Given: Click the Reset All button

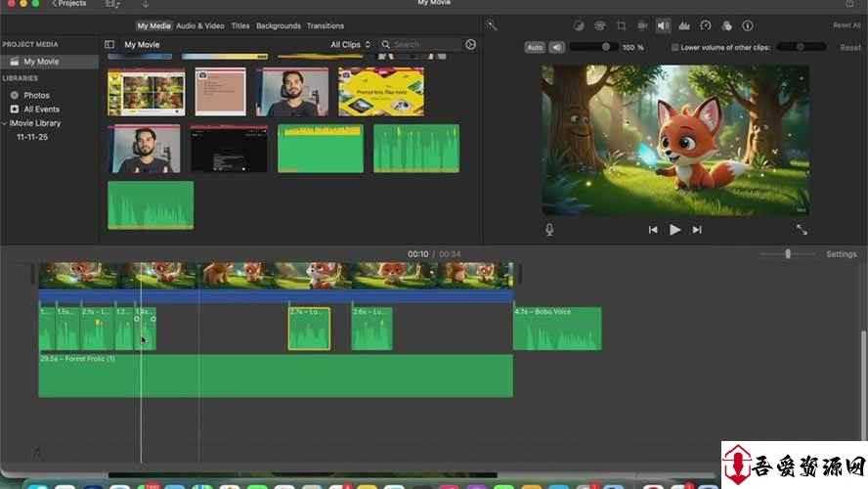Looking at the screenshot, I should (x=846, y=25).
